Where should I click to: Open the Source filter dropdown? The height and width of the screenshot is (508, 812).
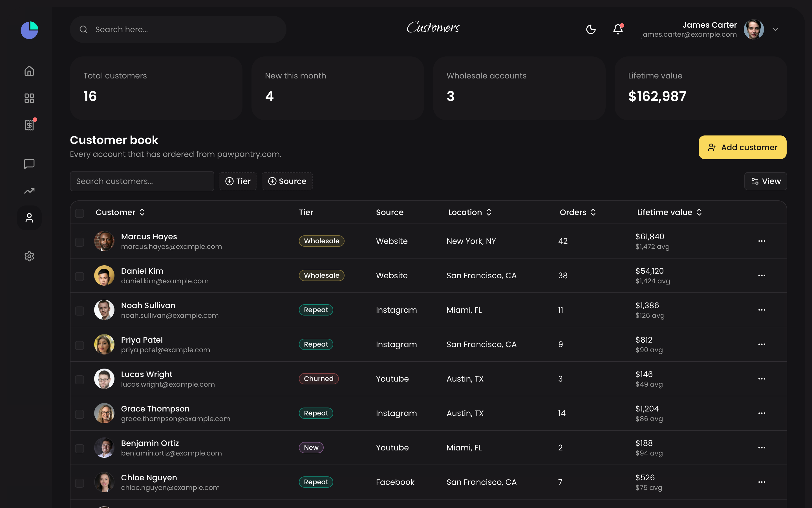coord(287,181)
